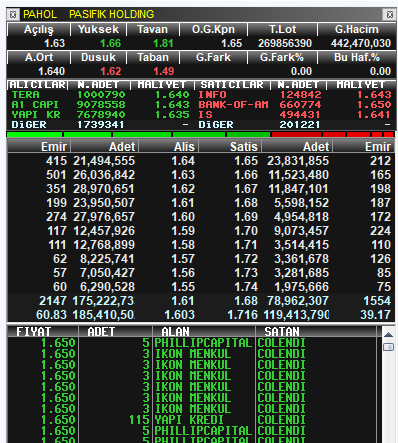Click the trades list scrollbar thumb
Image resolution: width=398 pixels, height=443 pixels.
pyautogui.click(x=388, y=347)
